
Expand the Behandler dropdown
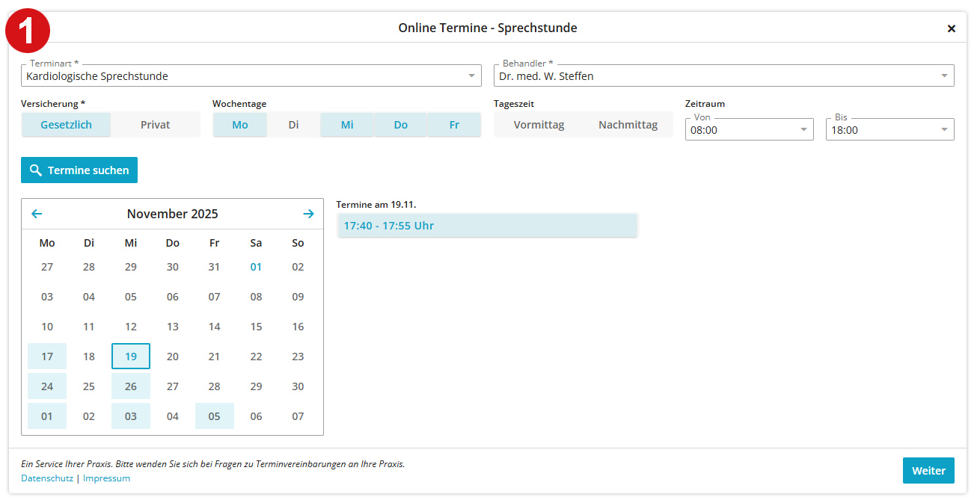click(723, 75)
